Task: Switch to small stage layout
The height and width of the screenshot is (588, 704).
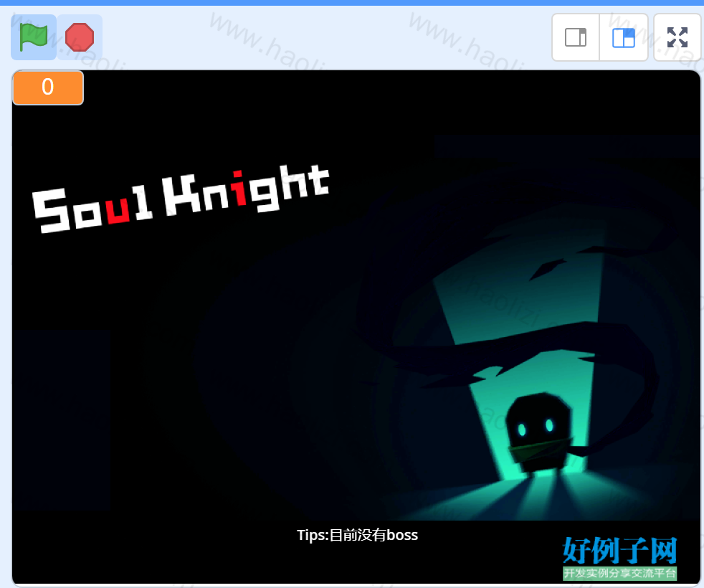Action: tap(576, 37)
